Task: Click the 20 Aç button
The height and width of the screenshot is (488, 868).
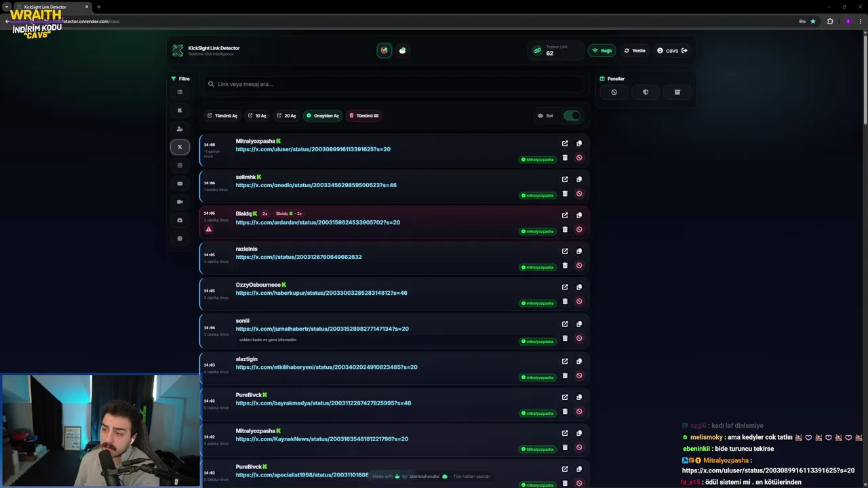Action: click(x=286, y=116)
